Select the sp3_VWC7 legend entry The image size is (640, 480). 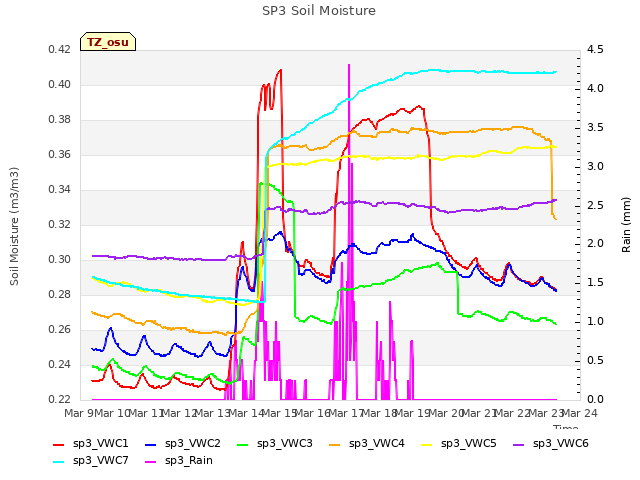point(91,461)
